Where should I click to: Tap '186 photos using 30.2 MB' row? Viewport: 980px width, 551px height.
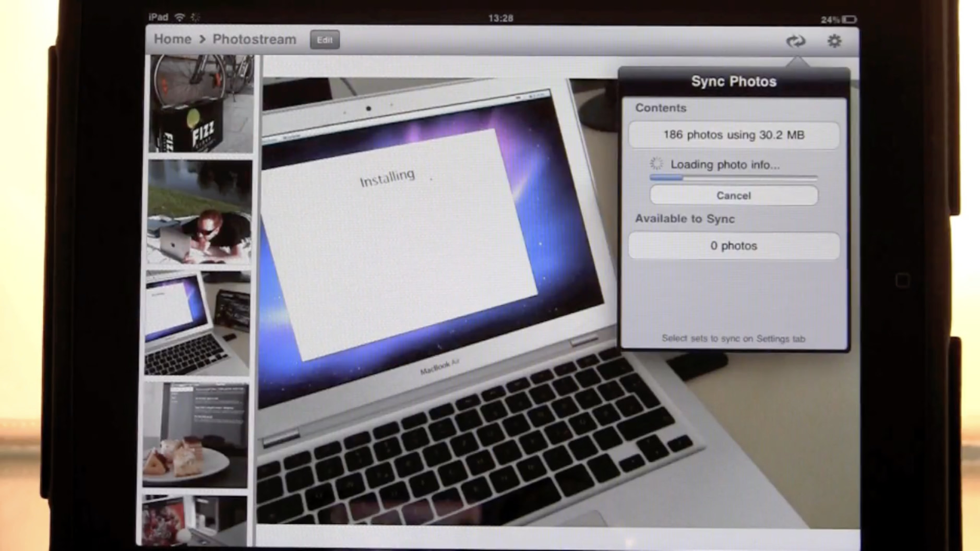[x=733, y=135]
